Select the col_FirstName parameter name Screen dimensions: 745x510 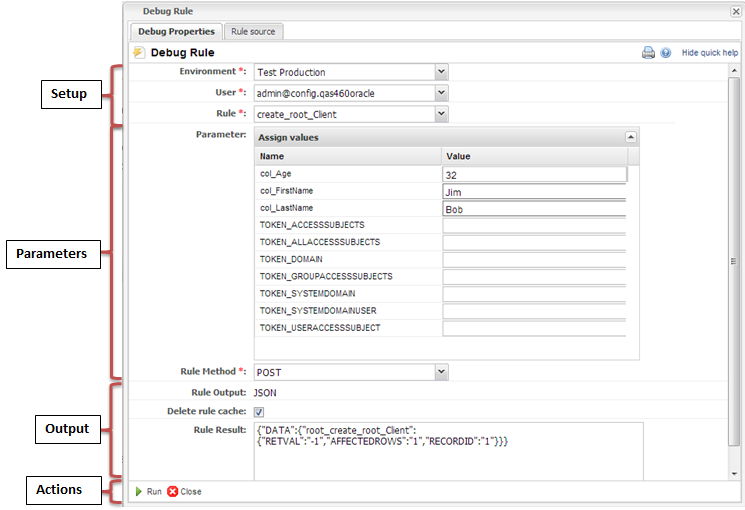(287, 191)
